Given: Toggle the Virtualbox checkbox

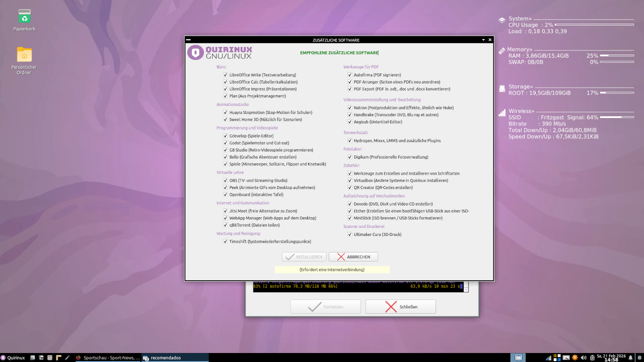Looking at the screenshot, I should (350, 181).
